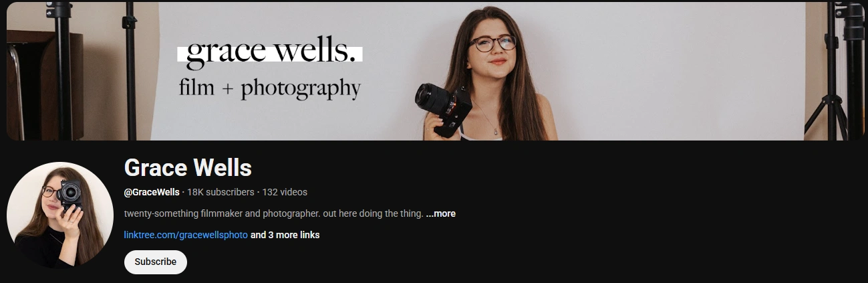Click the 'film + photography' banner tagline
This screenshot has height=283, width=868.
[x=270, y=88]
